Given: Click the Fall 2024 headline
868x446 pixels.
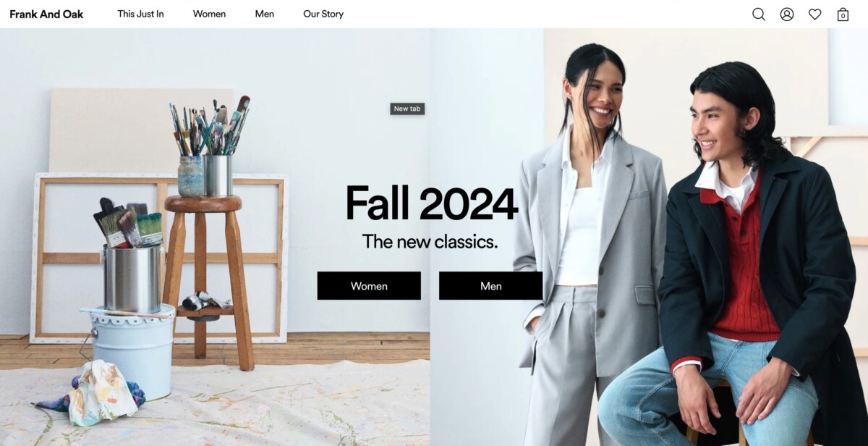Looking at the screenshot, I should point(432,203).
